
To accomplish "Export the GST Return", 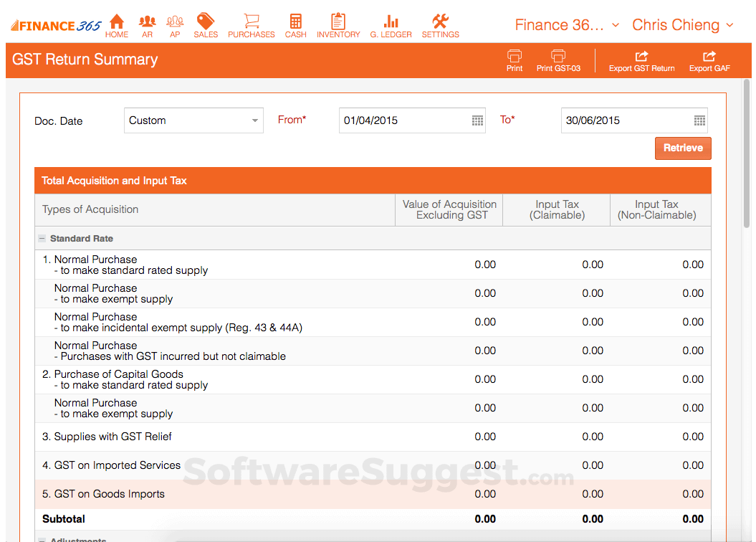I will [x=641, y=61].
